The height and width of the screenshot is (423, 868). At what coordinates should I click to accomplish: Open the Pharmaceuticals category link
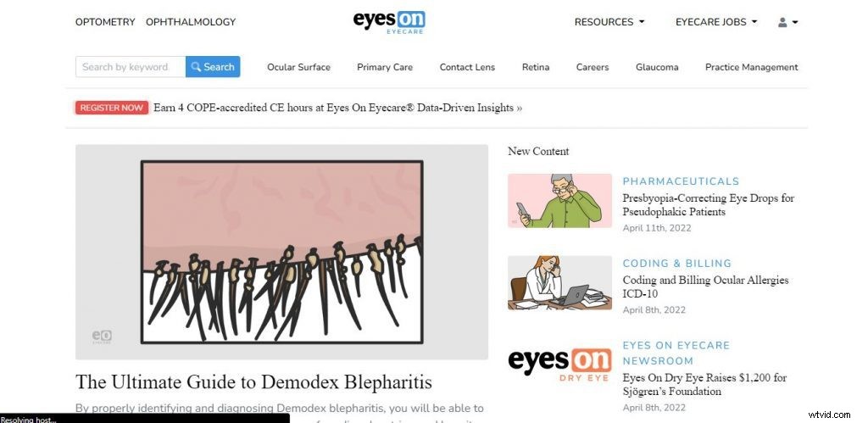681,181
